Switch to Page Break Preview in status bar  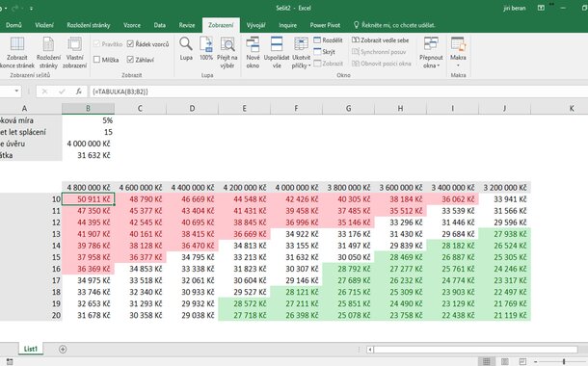522,361
